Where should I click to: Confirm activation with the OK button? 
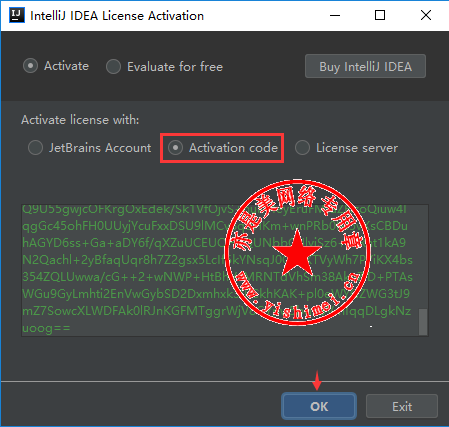(319, 406)
